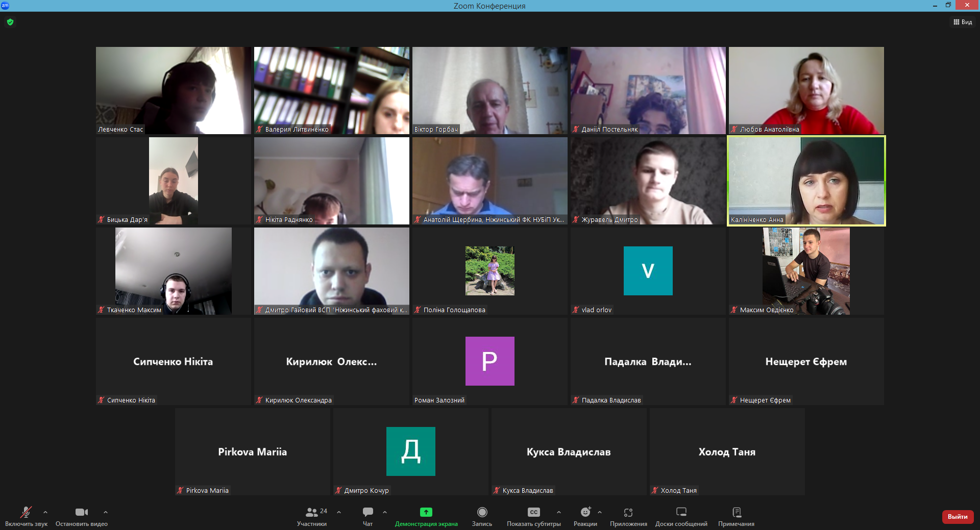The image size is (980, 530).
Task: Select Журавель Дмитро video tile
Action: (648, 181)
